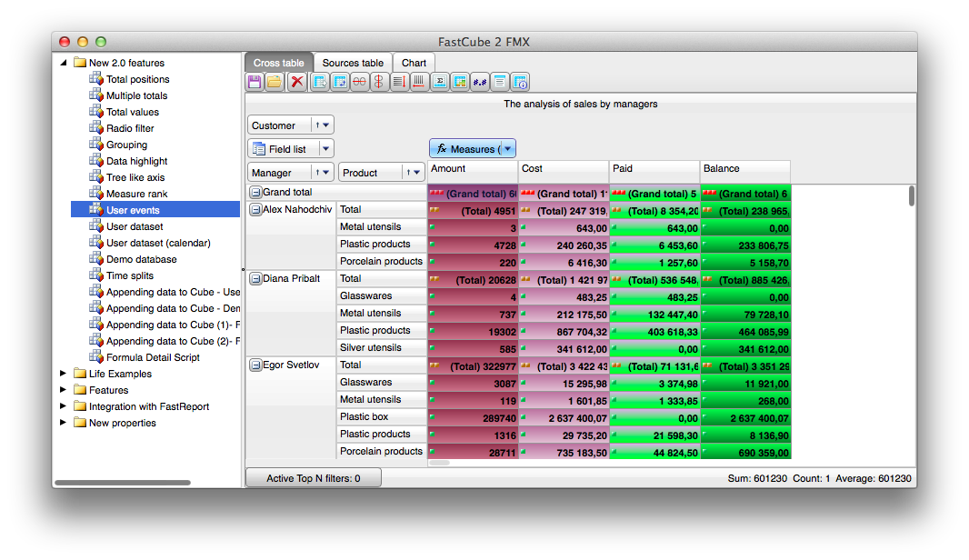Viewport: 969px width, 560px height.
Task: Toggle sort direction arrow on Manager field
Action: [x=317, y=173]
